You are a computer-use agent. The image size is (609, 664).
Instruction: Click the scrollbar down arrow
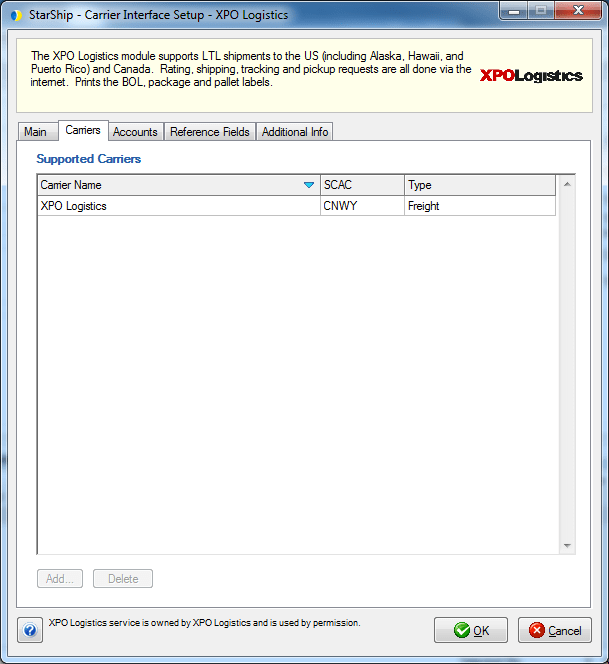pos(567,545)
